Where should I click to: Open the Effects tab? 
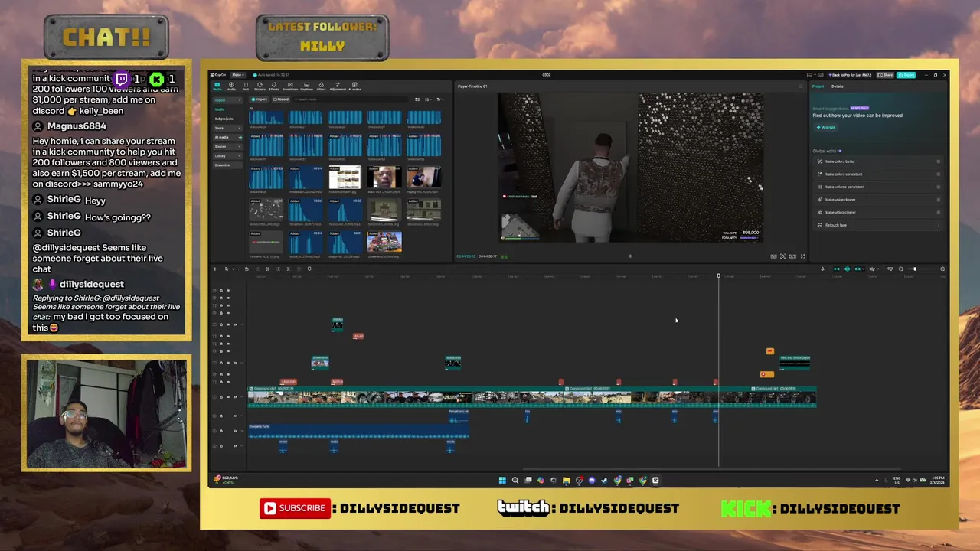tap(274, 85)
